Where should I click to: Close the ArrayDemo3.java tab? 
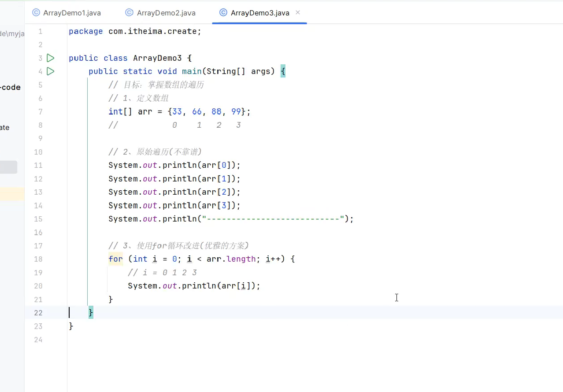coord(298,13)
